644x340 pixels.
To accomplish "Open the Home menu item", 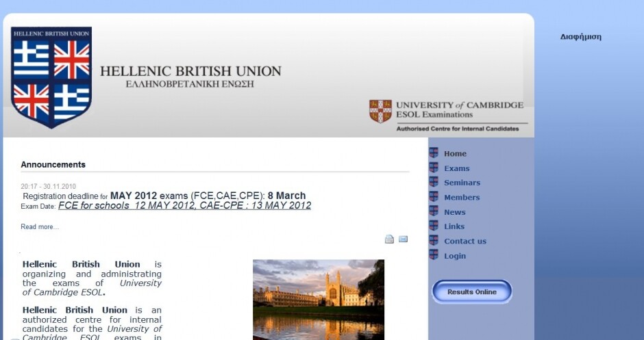I will [x=455, y=154].
